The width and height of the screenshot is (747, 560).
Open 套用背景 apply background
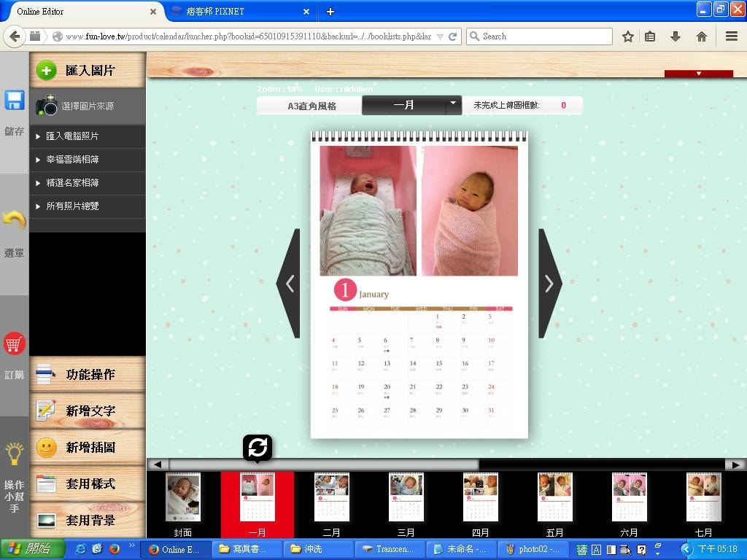(88, 521)
